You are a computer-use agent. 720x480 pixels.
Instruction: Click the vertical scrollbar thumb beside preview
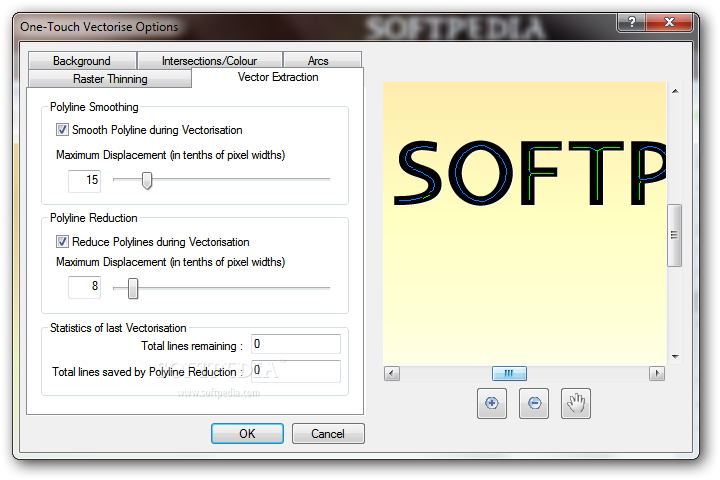675,235
